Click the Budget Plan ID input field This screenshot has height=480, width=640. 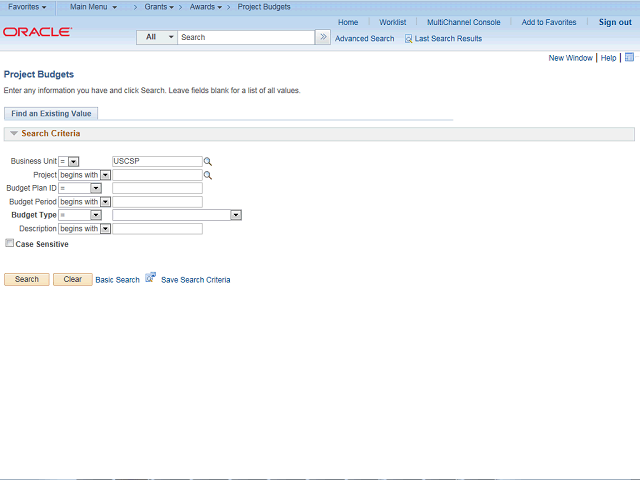(x=157, y=188)
